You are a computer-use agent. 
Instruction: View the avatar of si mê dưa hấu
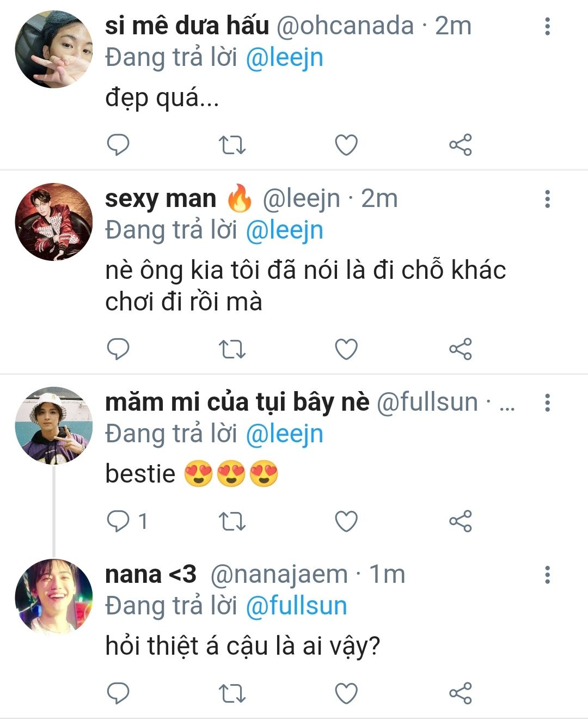pyautogui.click(x=53, y=49)
